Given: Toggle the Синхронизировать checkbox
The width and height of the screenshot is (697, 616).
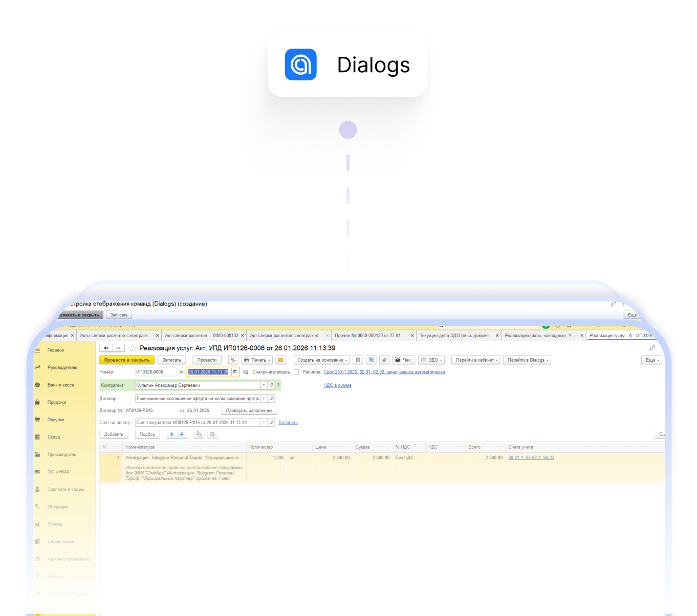Looking at the screenshot, I should [296, 372].
